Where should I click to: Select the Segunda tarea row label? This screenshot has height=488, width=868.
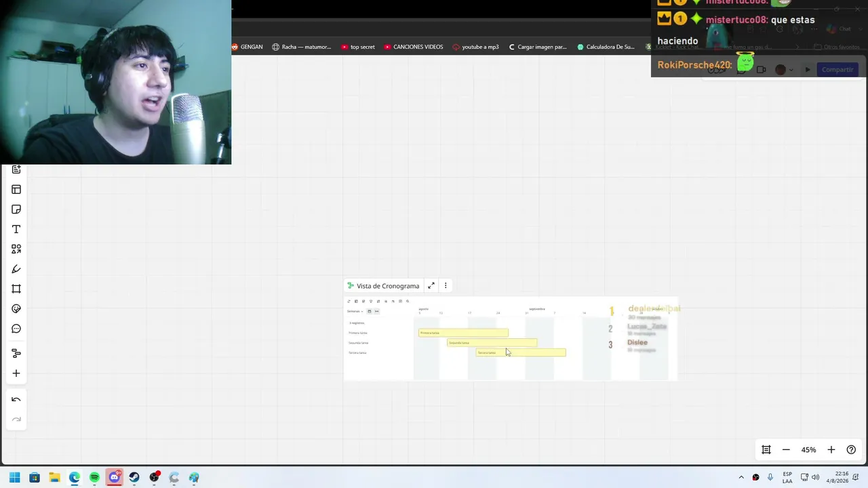[x=359, y=343]
